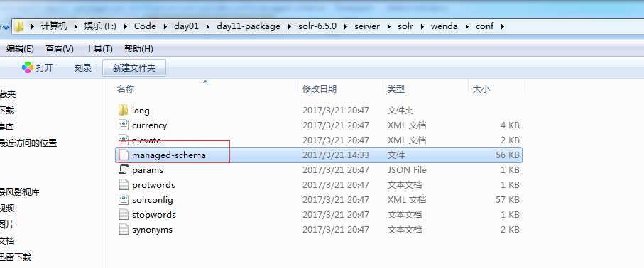Viewport: 644px width, 268px height.
Task: Expand the arrow between day01 and day11-package
Action: tap(207, 27)
